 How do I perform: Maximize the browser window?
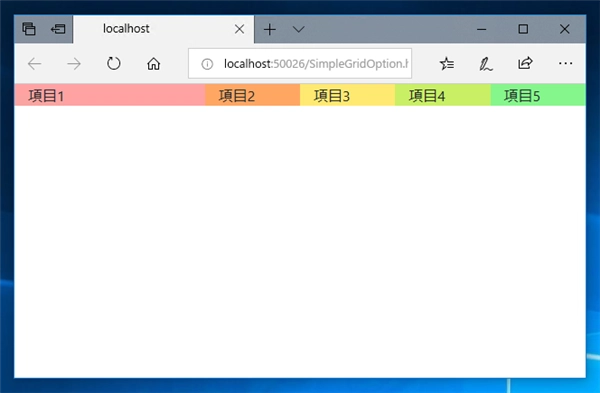coord(523,29)
